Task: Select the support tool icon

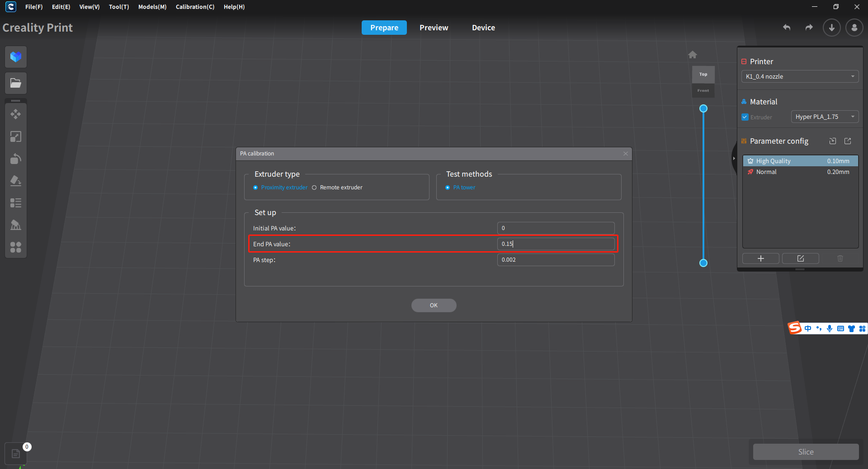Action: (16, 225)
